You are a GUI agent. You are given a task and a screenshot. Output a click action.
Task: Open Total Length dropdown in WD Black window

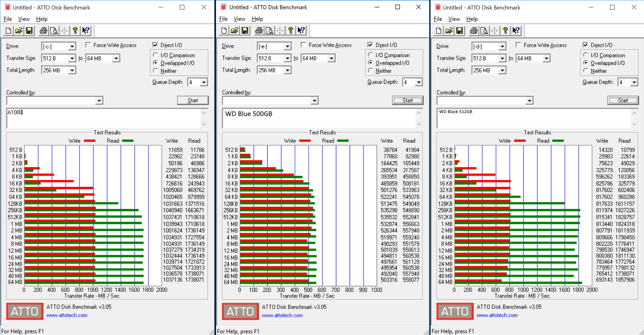(x=502, y=70)
